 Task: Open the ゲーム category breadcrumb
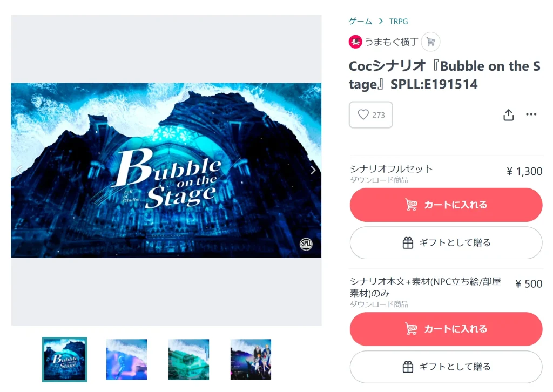click(x=360, y=22)
